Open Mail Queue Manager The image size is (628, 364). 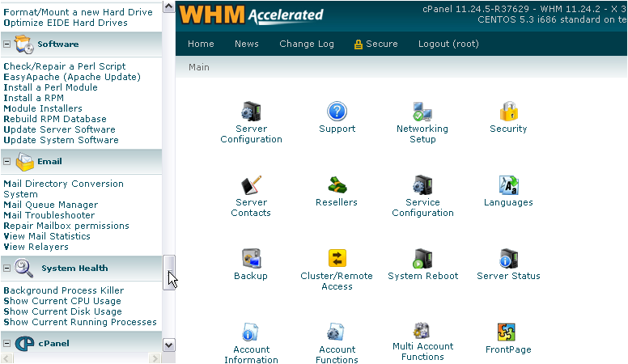click(x=50, y=205)
